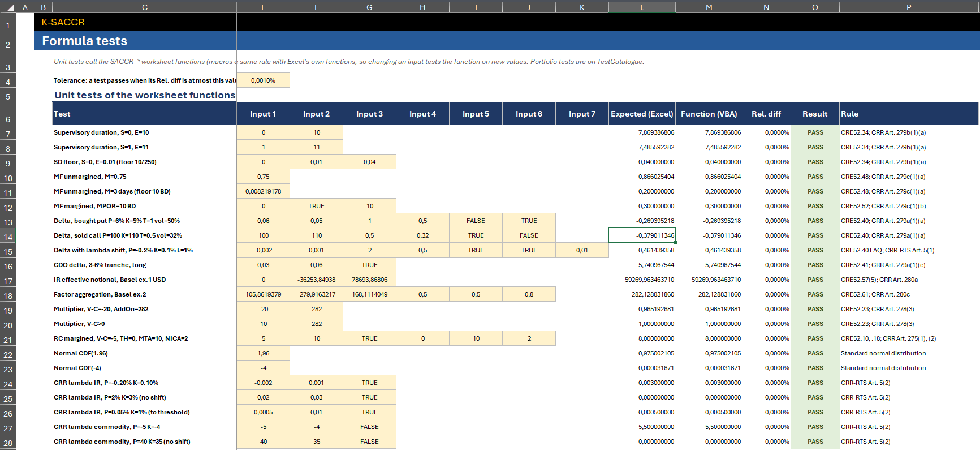This screenshot has width=980, height=450.
Task: Click Input 1 value 0,75 in MF unmargined row
Action: (x=263, y=177)
